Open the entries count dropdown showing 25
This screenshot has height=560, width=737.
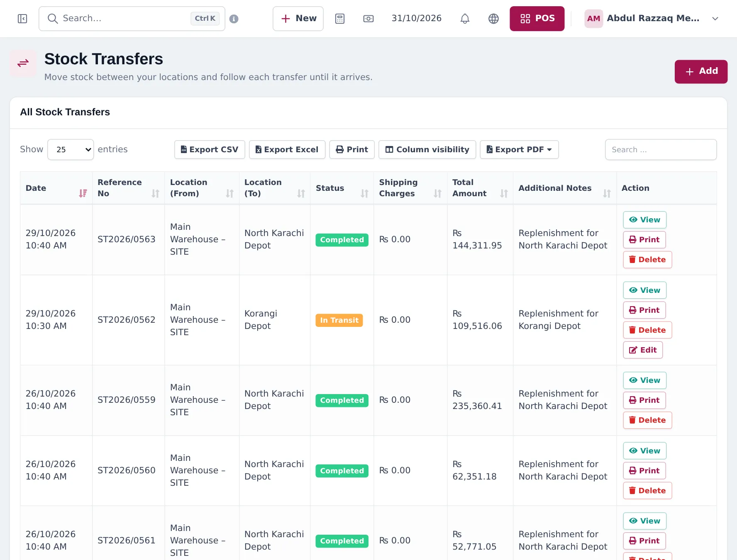coord(71,149)
